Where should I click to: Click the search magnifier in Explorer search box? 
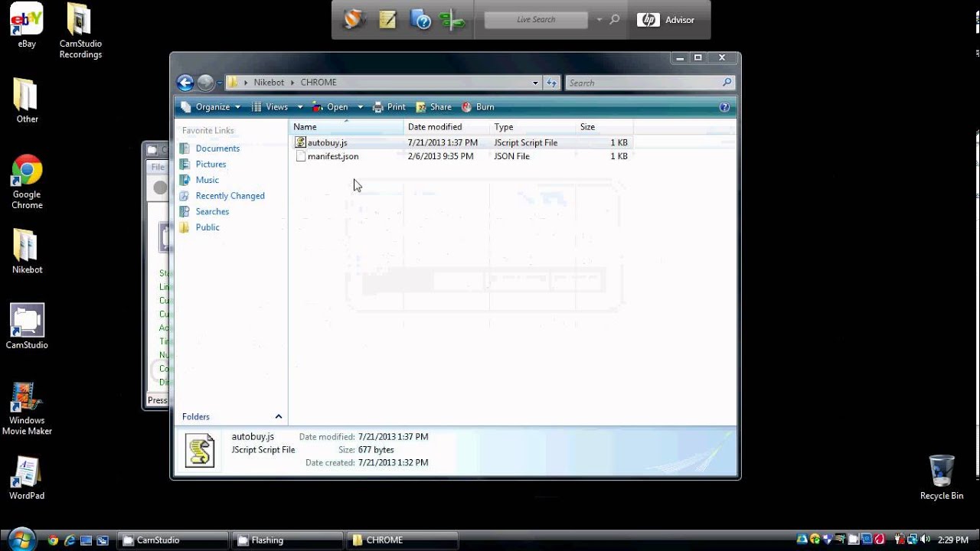[727, 83]
